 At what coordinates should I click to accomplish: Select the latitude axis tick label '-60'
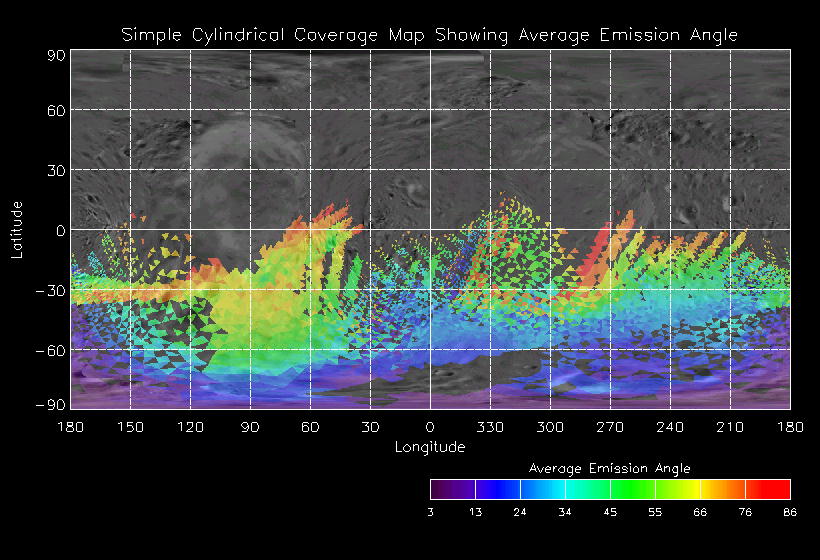click(x=51, y=350)
